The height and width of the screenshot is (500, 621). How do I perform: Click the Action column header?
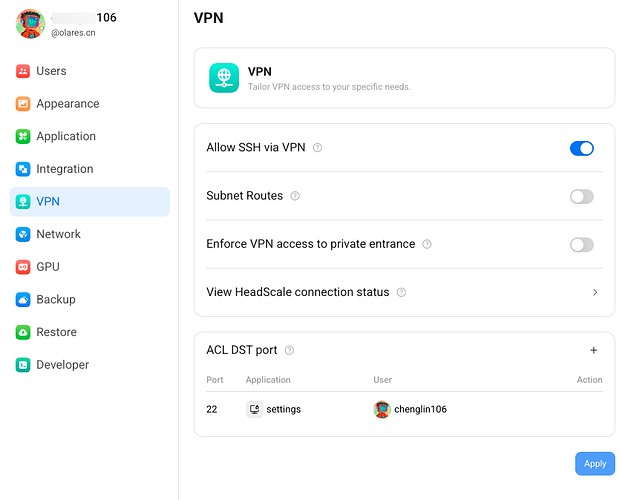click(589, 380)
